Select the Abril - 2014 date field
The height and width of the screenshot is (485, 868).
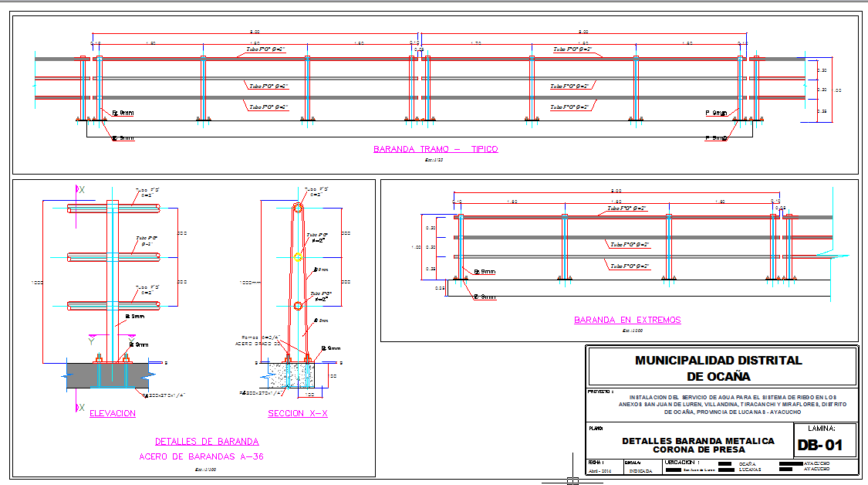[x=599, y=470]
